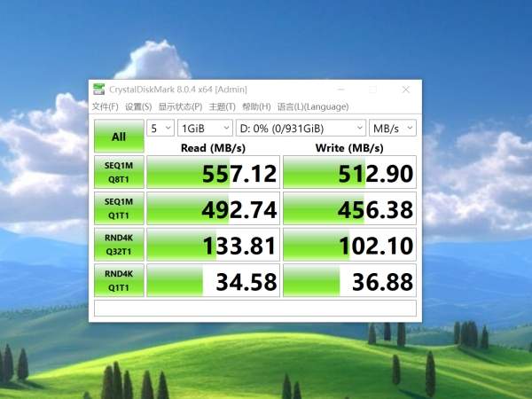Click the 492.74 read result
532x399 pixels.
pyautogui.click(x=213, y=208)
